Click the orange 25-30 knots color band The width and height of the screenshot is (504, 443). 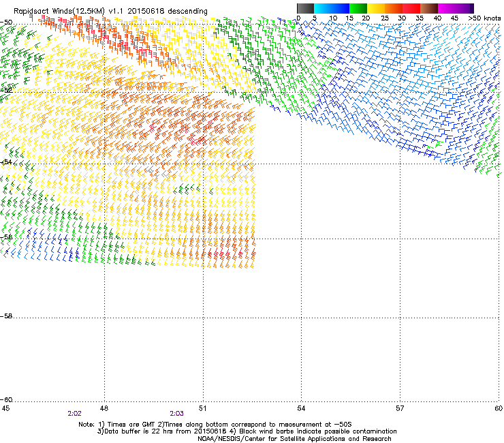point(394,8)
